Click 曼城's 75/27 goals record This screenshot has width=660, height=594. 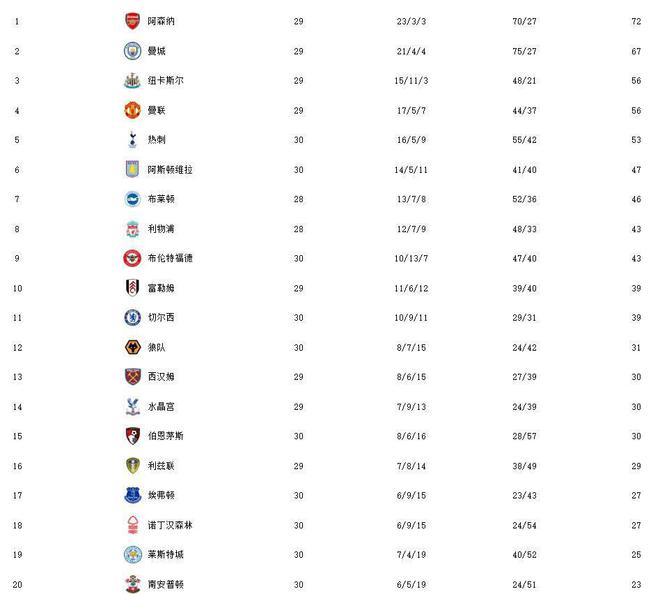tap(524, 51)
